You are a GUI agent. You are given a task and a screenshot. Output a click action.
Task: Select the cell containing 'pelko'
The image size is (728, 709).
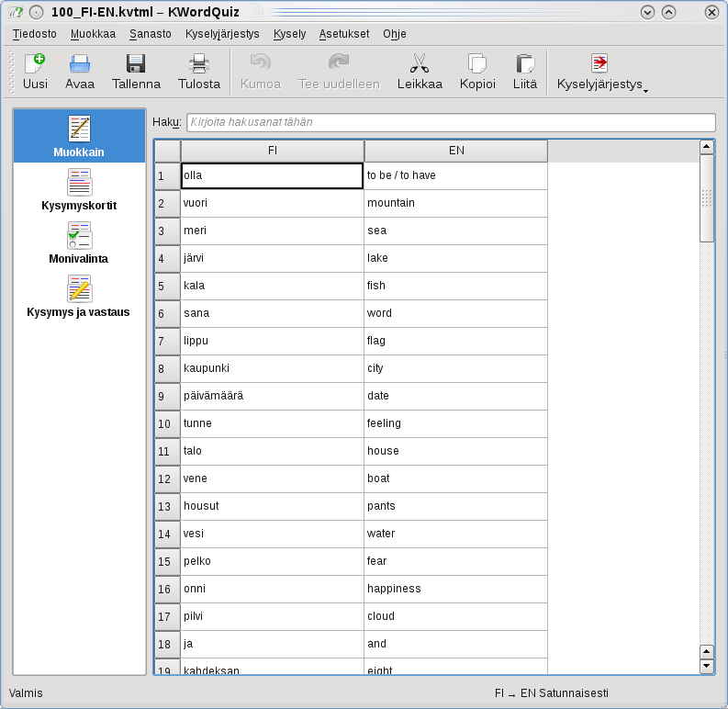(272, 561)
